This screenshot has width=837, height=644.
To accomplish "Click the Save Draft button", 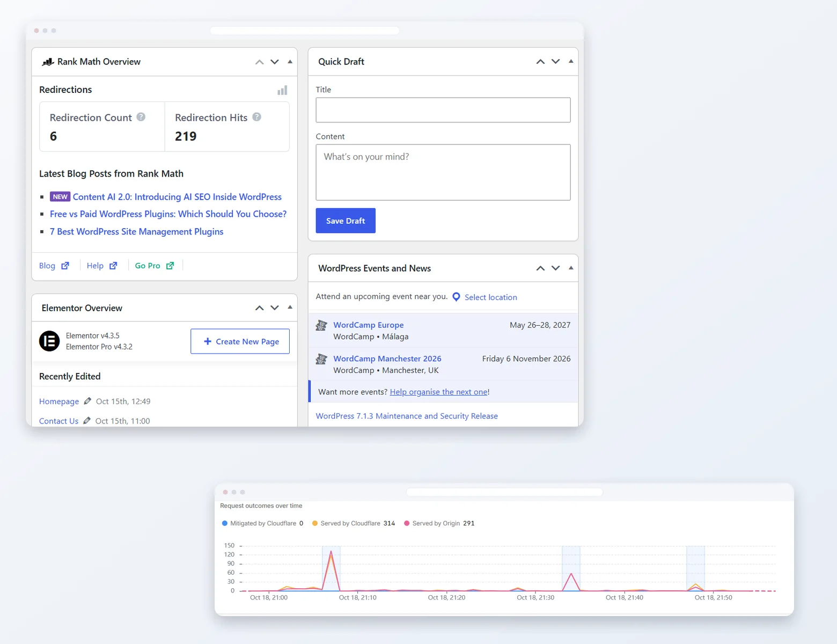I will point(346,221).
